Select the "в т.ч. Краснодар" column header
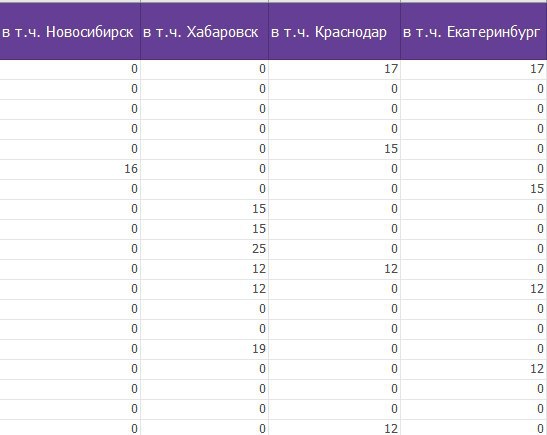Viewport: 547px width, 435px height. 335,31
